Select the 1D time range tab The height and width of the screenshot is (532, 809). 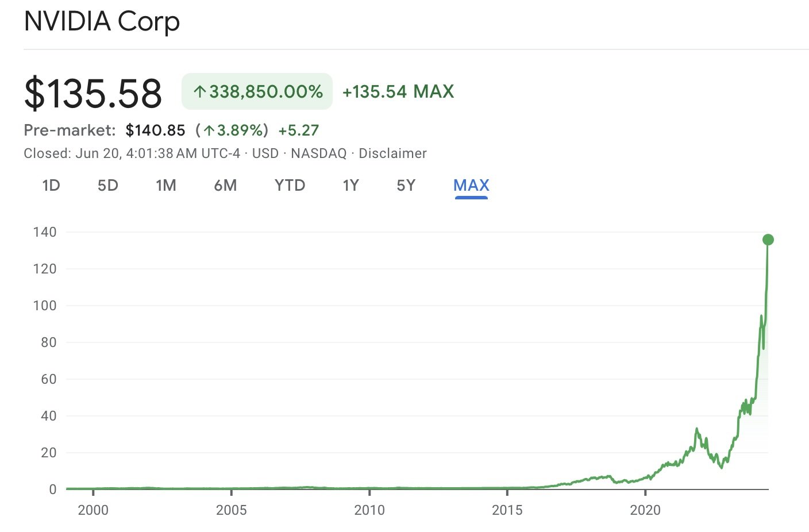click(51, 186)
